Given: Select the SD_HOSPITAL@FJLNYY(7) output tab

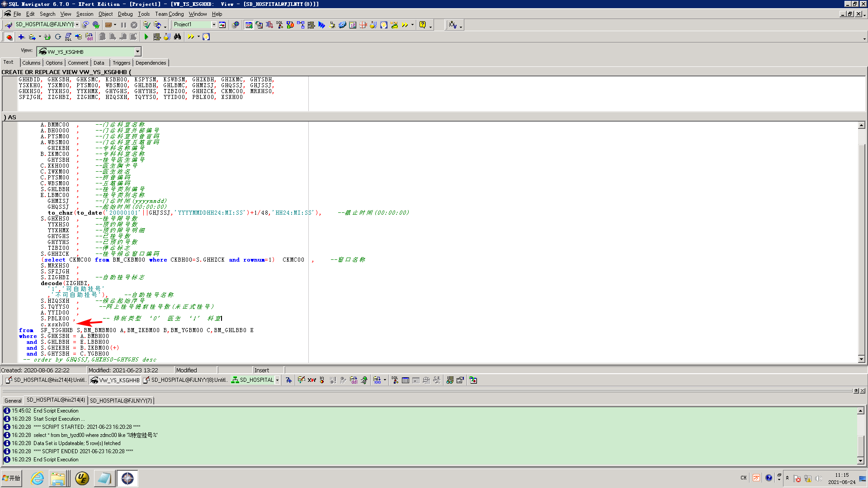Looking at the screenshot, I should pos(121,400).
